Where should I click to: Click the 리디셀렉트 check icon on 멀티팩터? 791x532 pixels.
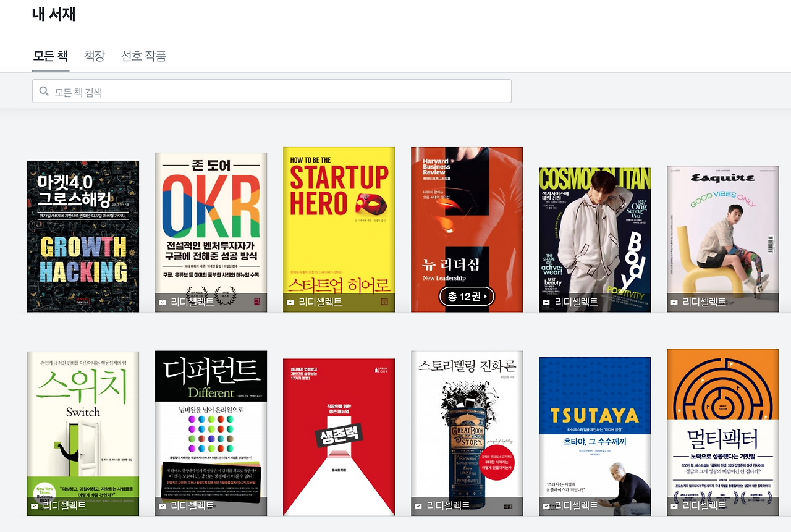click(x=674, y=506)
